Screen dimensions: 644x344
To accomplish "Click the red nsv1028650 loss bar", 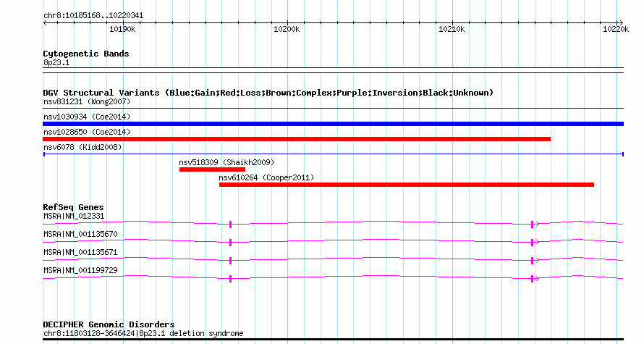I will pos(297,139).
